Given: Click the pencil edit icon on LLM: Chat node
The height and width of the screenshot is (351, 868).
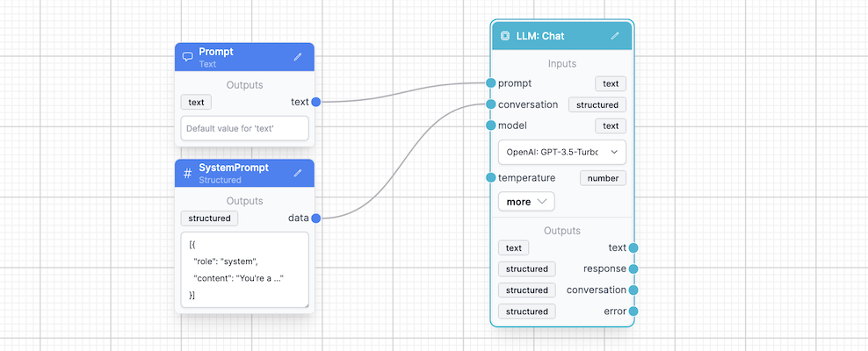Looking at the screenshot, I should pos(615,36).
